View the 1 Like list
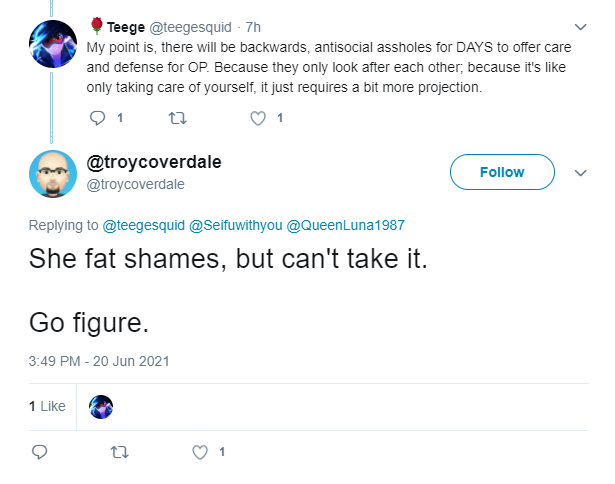This screenshot has width=615, height=484. 47,406
